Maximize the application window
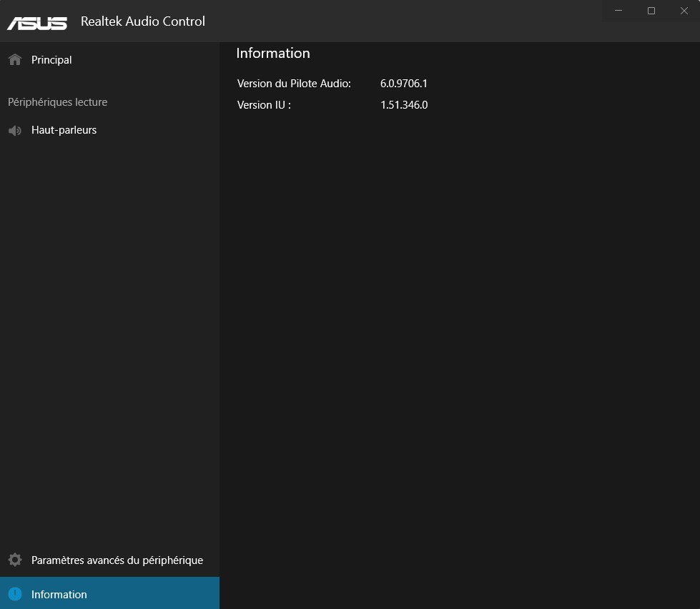Image resolution: width=700 pixels, height=609 pixels. tap(651, 11)
